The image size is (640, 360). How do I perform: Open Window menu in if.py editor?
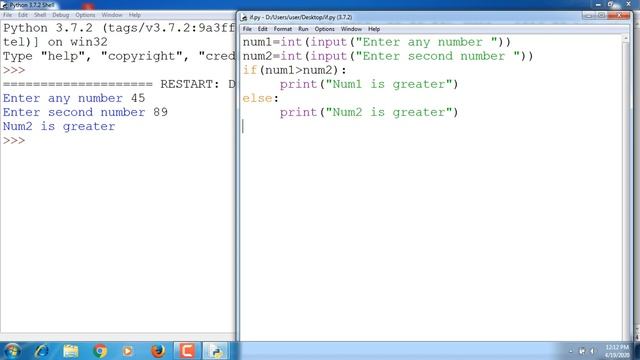pyautogui.click(x=351, y=29)
